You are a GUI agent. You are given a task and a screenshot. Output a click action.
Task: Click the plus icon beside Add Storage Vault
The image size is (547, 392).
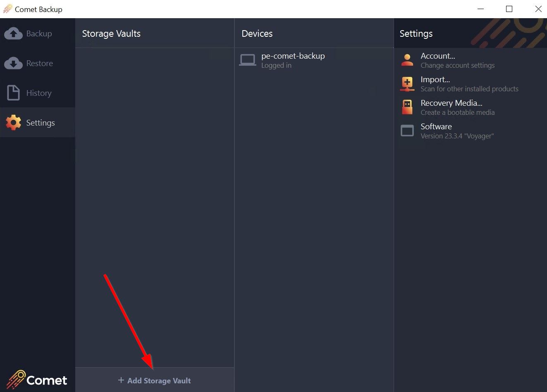click(x=121, y=380)
